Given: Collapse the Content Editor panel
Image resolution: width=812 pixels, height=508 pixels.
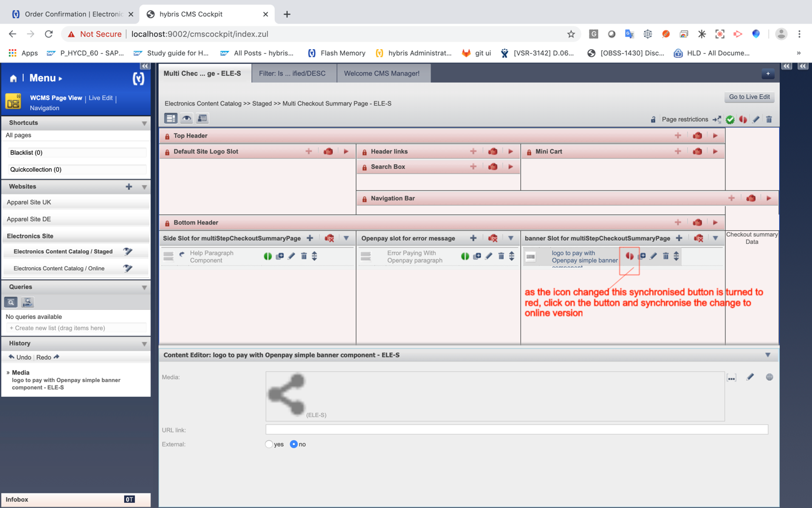Looking at the screenshot, I should [767, 355].
